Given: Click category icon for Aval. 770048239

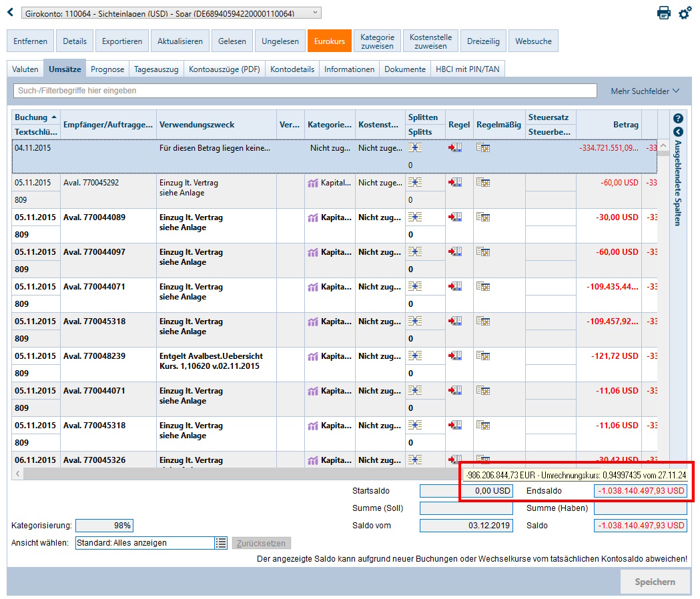Looking at the screenshot, I should click(x=313, y=356).
